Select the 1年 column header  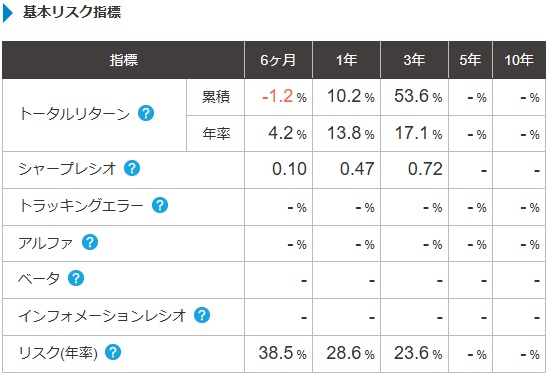pyautogui.click(x=346, y=60)
